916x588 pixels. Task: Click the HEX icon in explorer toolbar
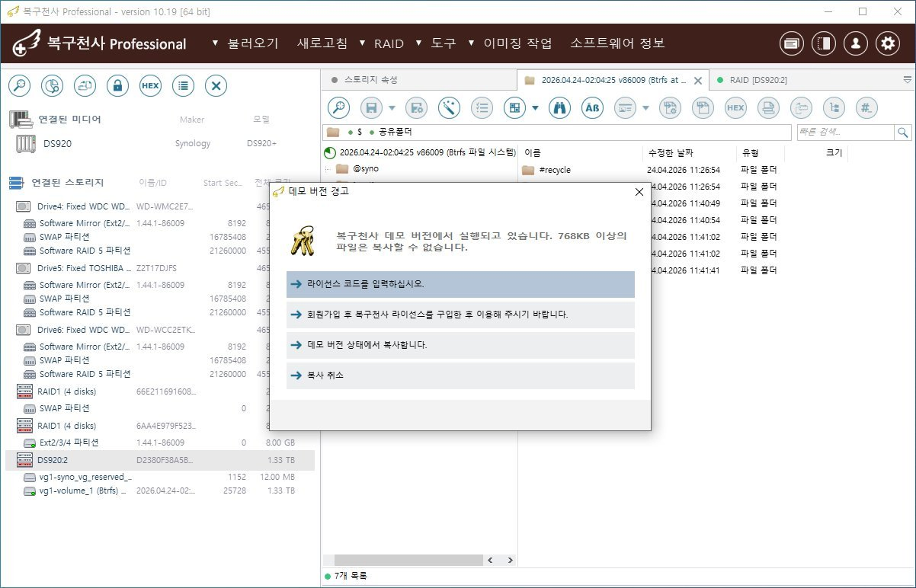[x=735, y=108]
